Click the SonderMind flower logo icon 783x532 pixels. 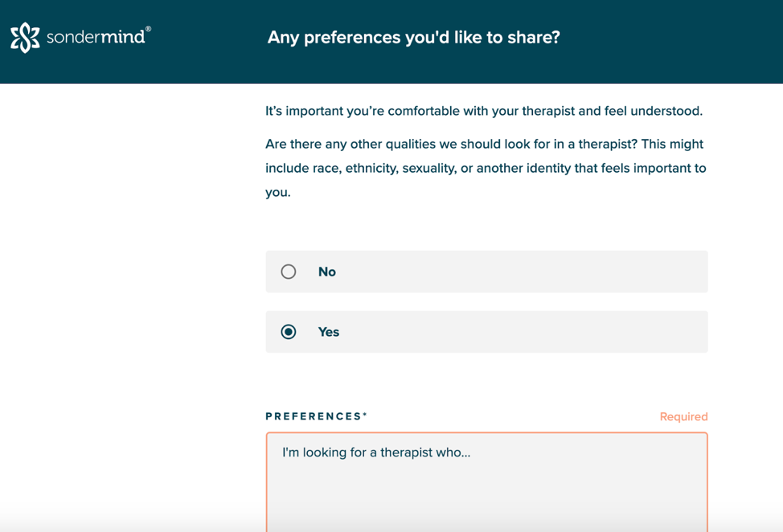(x=25, y=38)
